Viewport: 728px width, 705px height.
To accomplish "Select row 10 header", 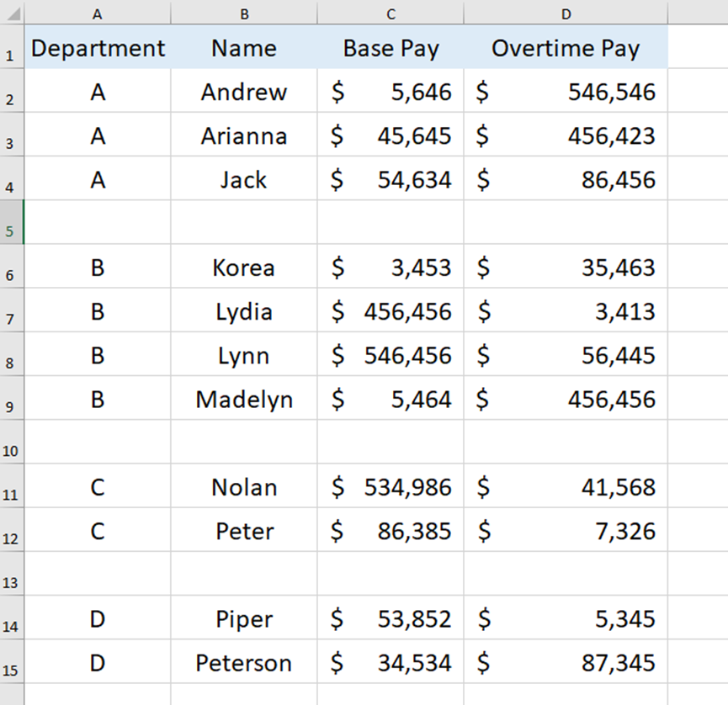I will pos(12,442).
